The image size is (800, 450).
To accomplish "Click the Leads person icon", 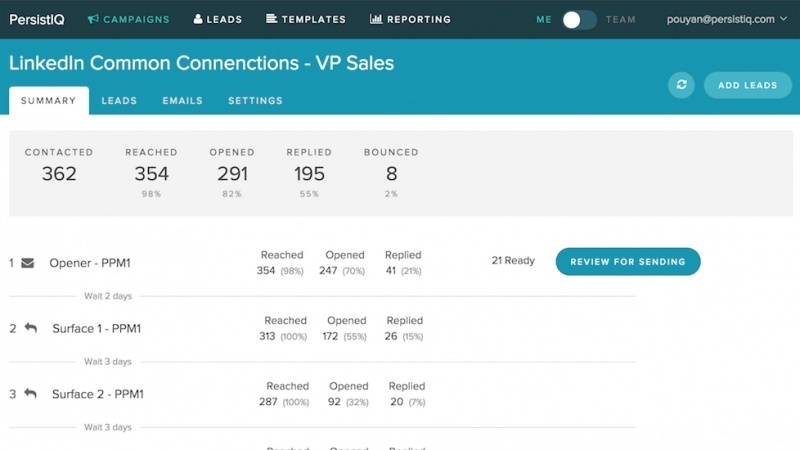I will [x=198, y=19].
